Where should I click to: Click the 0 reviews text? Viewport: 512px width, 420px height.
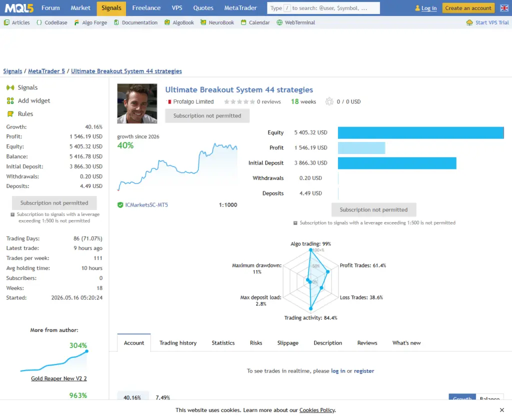[x=268, y=101]
